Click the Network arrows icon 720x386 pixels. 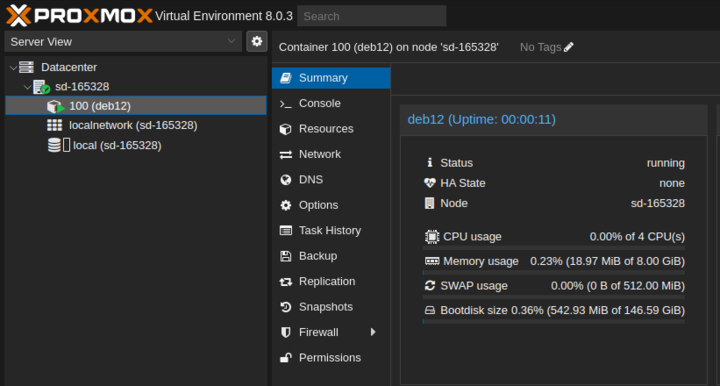point(286,155)
